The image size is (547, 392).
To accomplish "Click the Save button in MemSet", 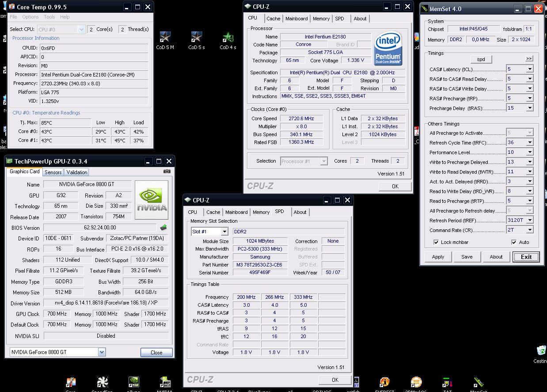I will click(x=467, y=257).
